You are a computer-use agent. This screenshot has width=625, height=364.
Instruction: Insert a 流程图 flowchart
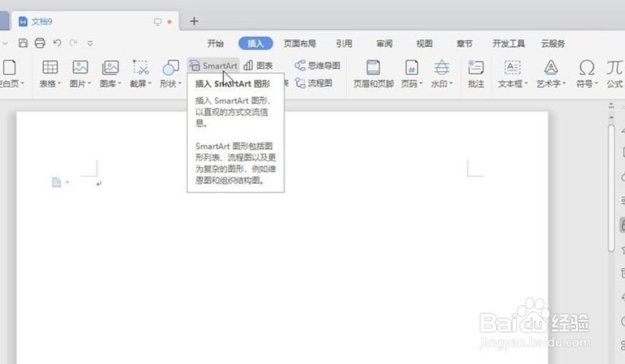(314, 83)
